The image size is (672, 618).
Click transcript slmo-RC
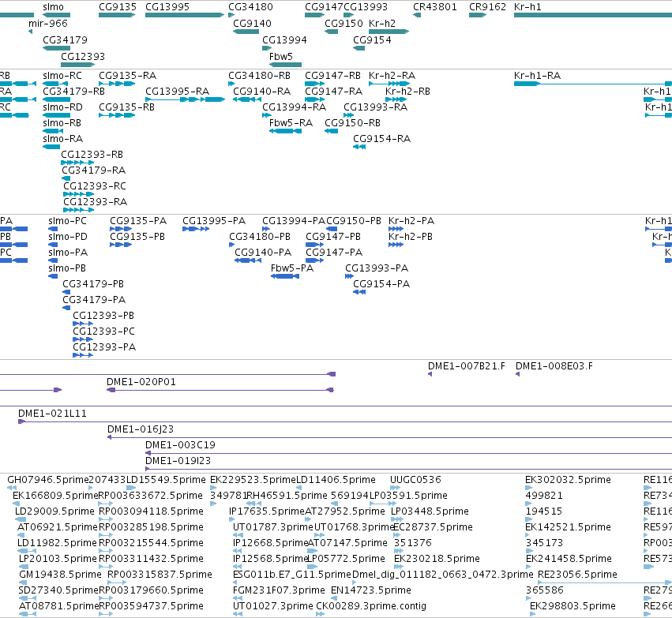pos(62,76)
